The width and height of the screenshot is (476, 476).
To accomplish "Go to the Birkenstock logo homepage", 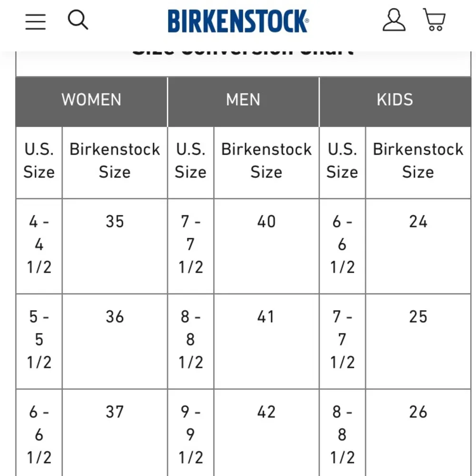I will coord(238,21).
